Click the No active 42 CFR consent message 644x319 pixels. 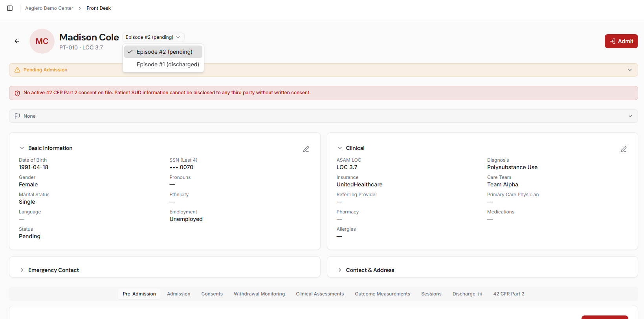pos(167,93)
